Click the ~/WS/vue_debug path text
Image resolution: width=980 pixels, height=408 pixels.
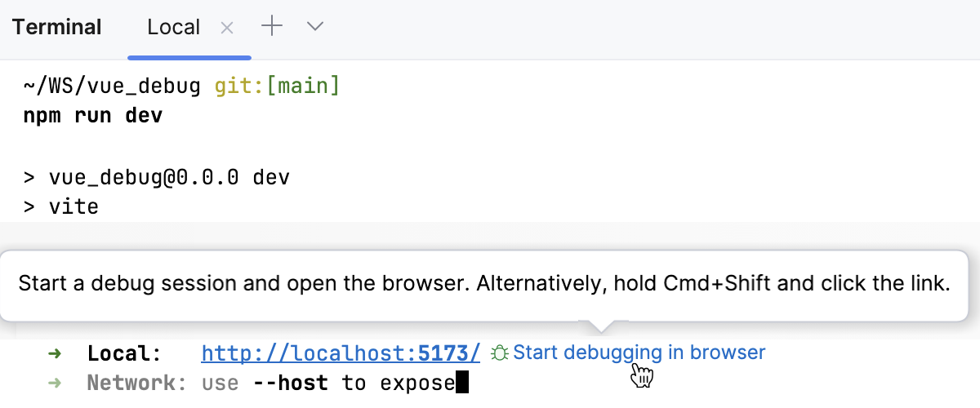point(113,86)
